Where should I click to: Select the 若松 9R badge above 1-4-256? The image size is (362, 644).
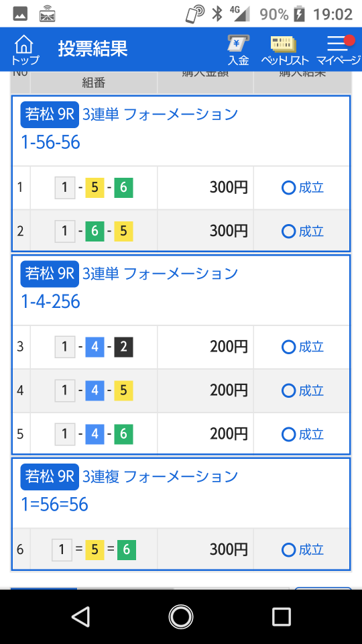click(50, 274)
